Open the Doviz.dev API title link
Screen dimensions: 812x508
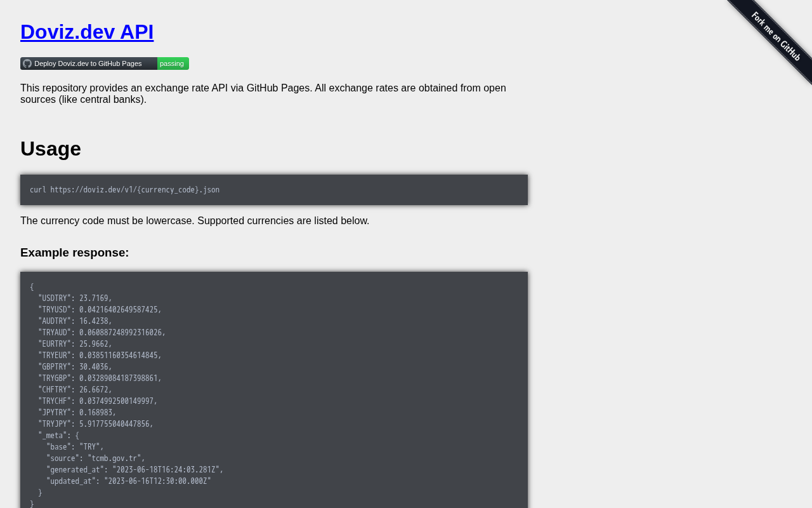87,32
